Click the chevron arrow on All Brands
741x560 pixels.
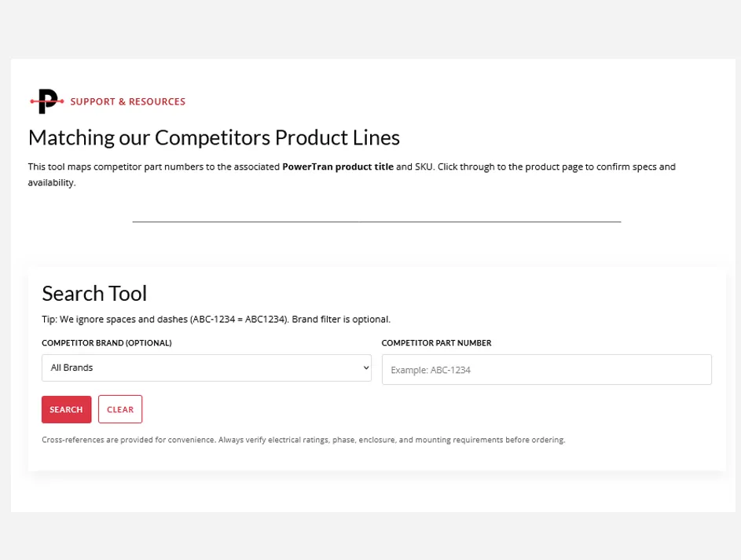pos(365,368)
